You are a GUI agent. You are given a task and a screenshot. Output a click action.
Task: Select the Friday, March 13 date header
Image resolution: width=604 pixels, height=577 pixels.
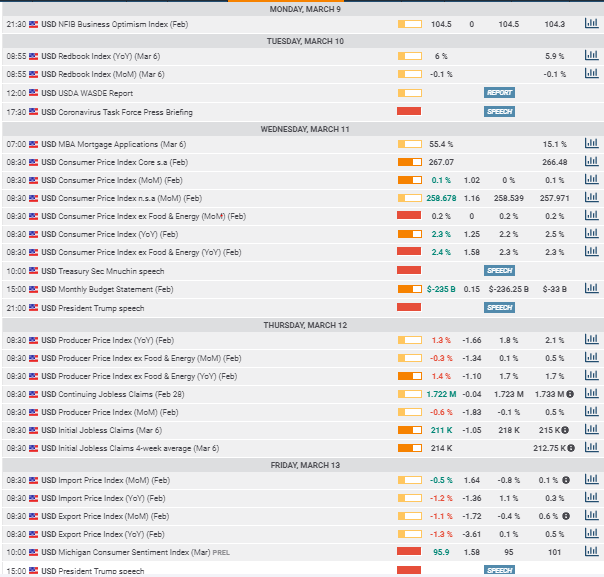coord(305,465)
